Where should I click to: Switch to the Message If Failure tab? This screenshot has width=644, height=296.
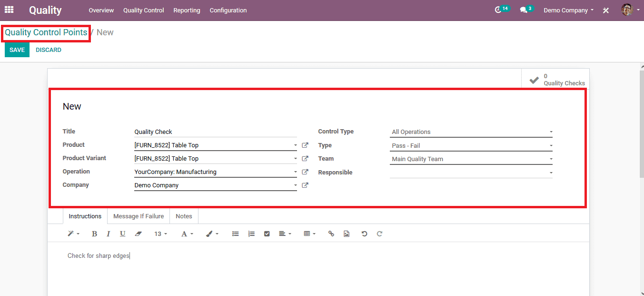139,216
